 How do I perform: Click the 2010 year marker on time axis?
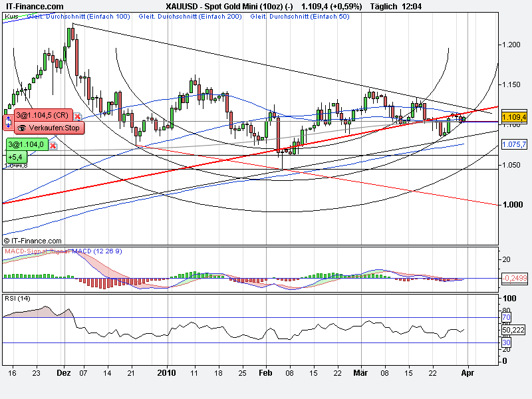pyautogui.click(x=167, y=373)
